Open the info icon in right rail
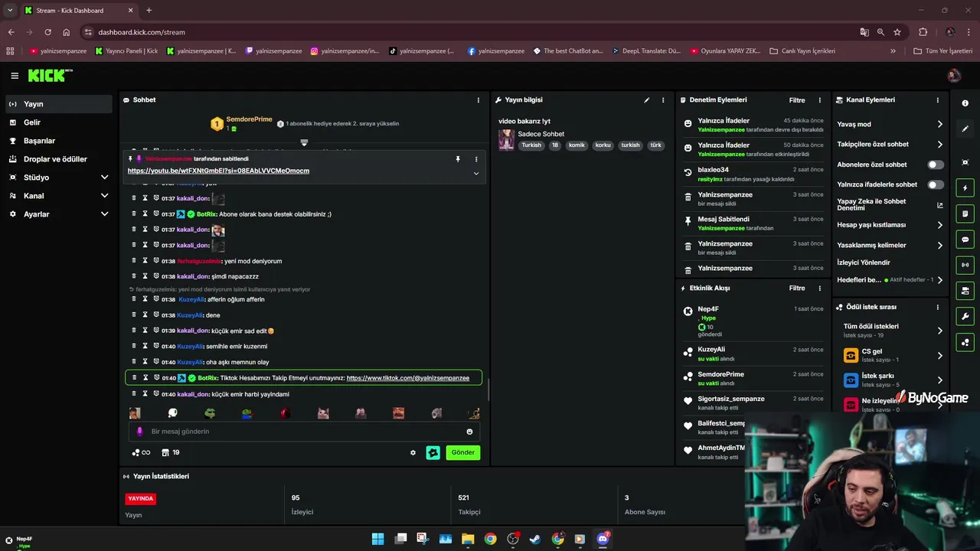 [965, 103]
